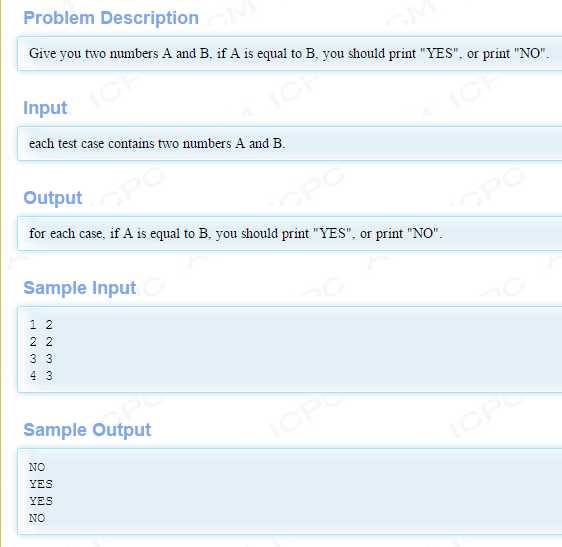Click the Sample Output heading
562x547 pixels.
coord(87,430)
